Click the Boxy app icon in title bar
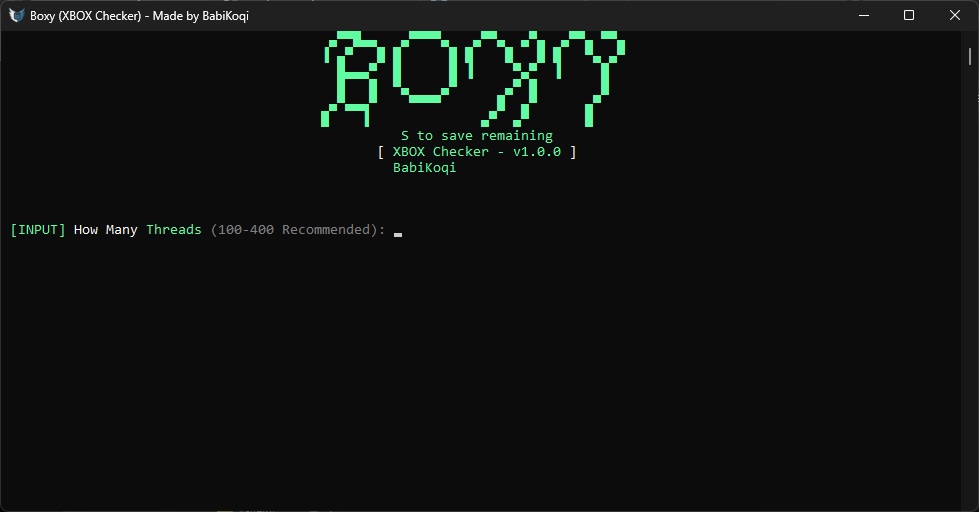This screenshot has height=512, width=979. (16, 16)
